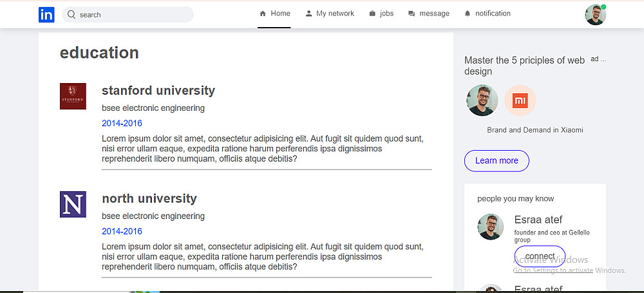This screenshot has width=644, height=293.
Task: Click the My network person icon
Action: point(308,14)
